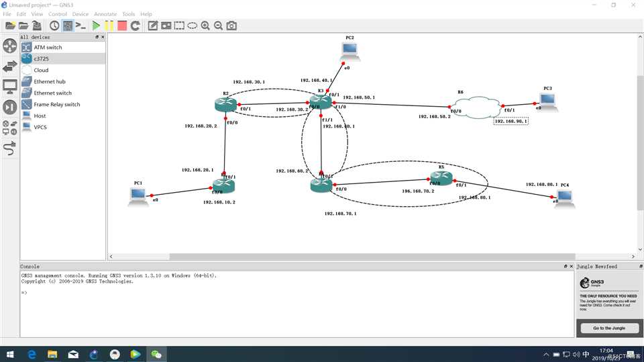The height and width of the screenshot is (362, 644).
Task: Browse routers in device sidebar
Action: tap(10, 45)
